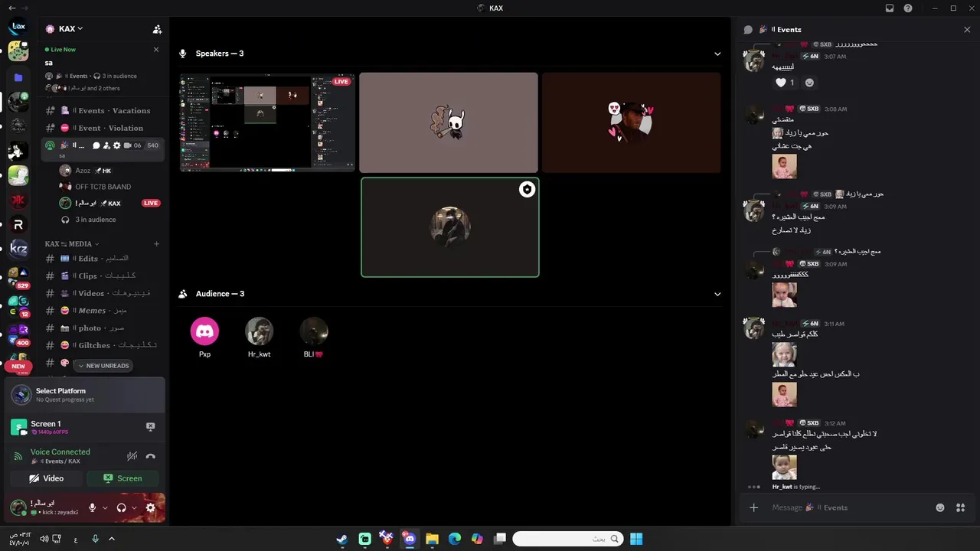Open File Explorer from the taskbar

(432, 539)
